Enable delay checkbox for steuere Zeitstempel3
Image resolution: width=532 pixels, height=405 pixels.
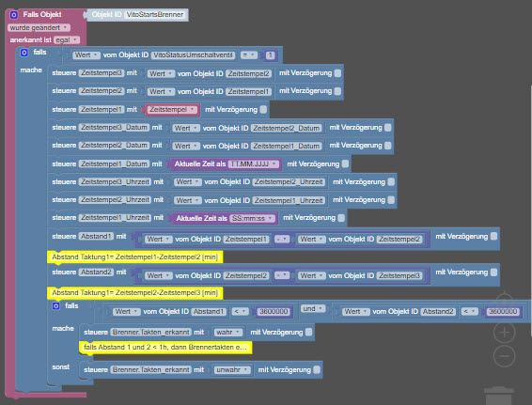337,73
